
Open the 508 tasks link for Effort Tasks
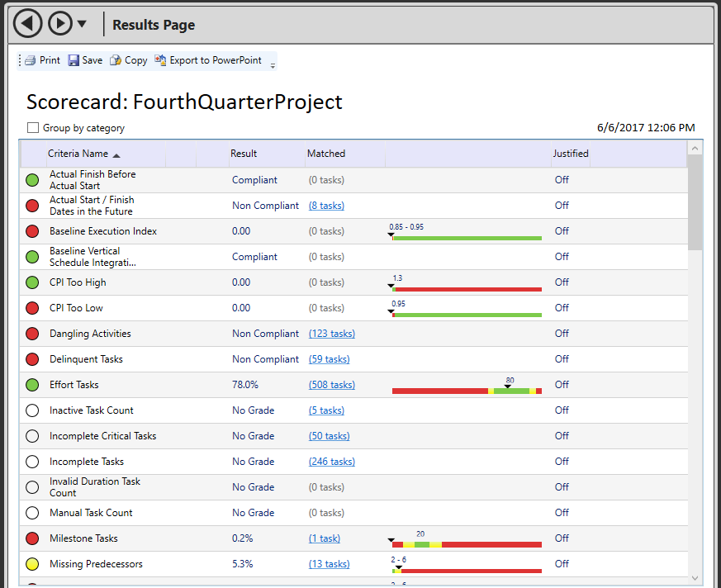332,385
